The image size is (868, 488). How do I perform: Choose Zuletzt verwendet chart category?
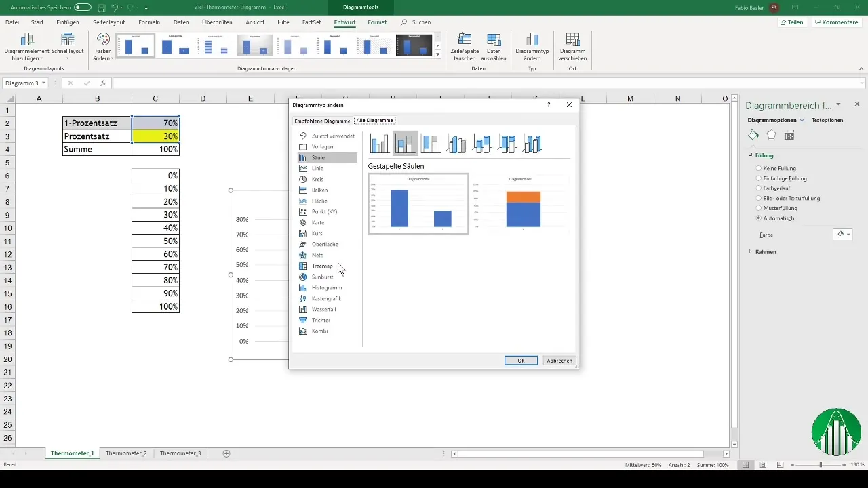[x=327, y=136]
